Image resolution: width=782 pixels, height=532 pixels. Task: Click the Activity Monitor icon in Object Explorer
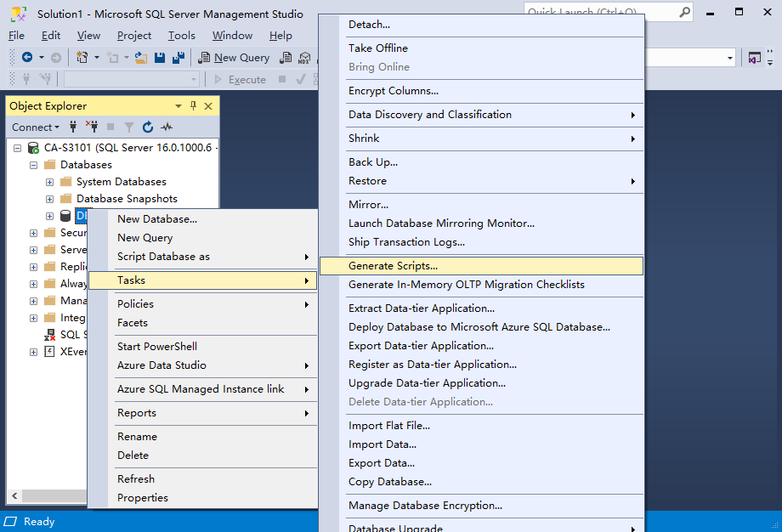(x=167, y=127)
